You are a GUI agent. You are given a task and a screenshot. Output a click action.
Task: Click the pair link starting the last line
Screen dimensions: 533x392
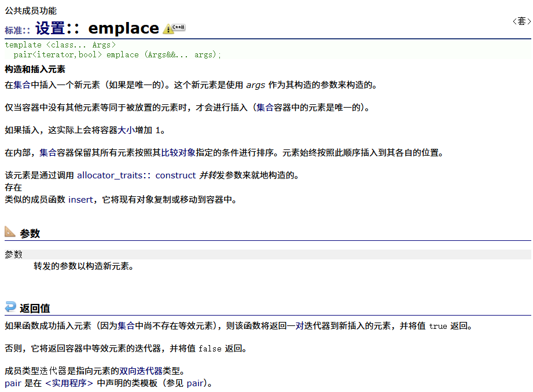tap(13, 383)
